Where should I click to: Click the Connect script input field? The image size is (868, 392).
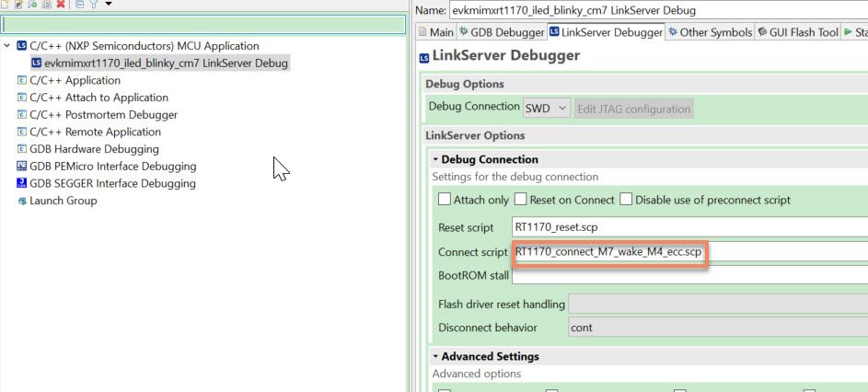coord(689,252)
